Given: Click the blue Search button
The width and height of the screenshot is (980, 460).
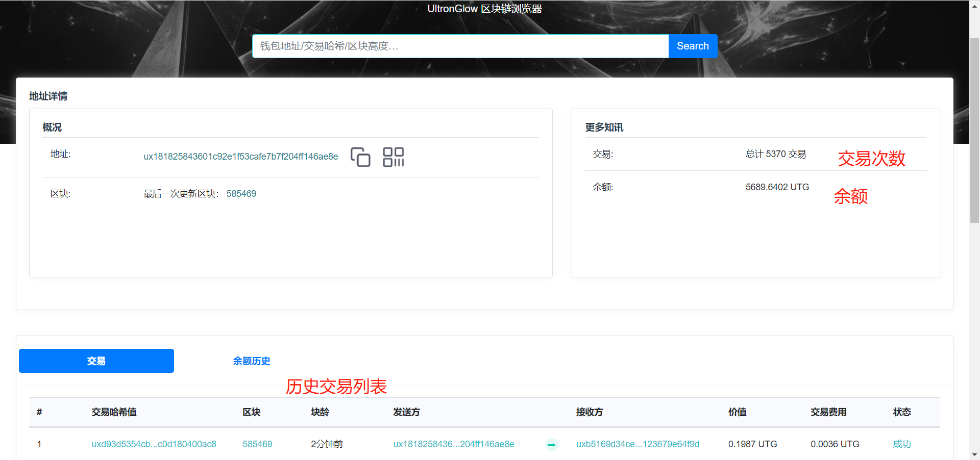Looking at the screenshot, I should coord(693,46).
